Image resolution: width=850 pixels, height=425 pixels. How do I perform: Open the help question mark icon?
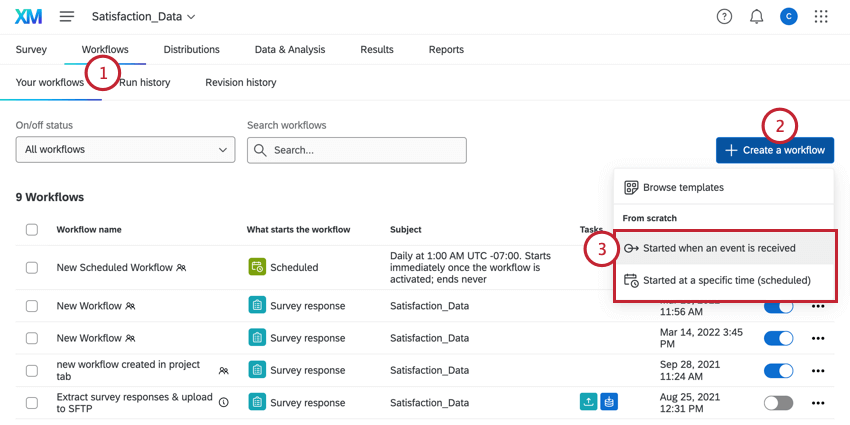[724, 17]
